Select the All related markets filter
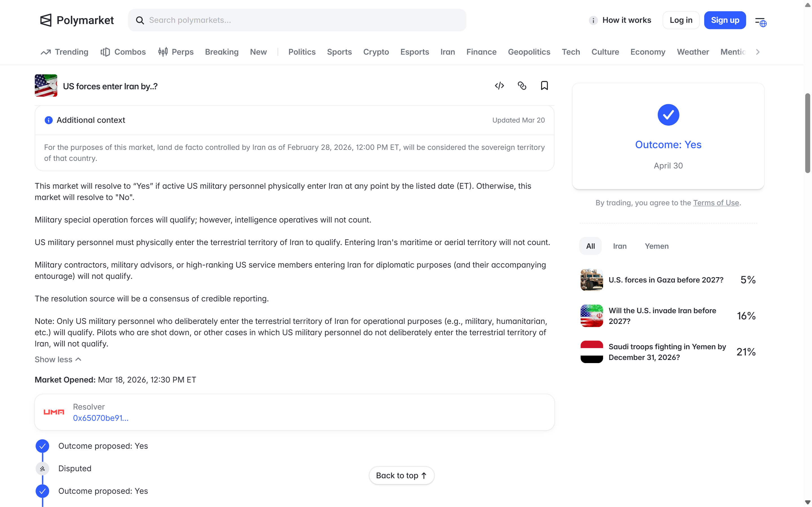This screenshot has width=812, height=507. point(591,246)
